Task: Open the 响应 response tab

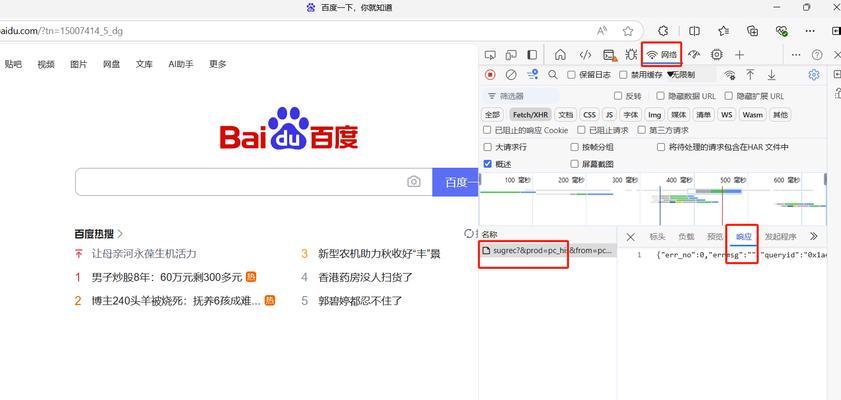Action: point(744,236)
